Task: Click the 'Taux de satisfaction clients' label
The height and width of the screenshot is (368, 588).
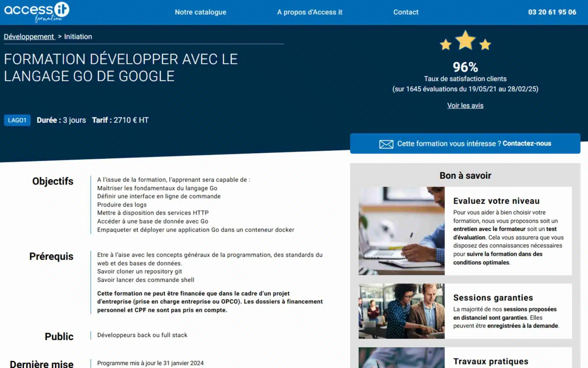Action: click(x=465, y=79)
